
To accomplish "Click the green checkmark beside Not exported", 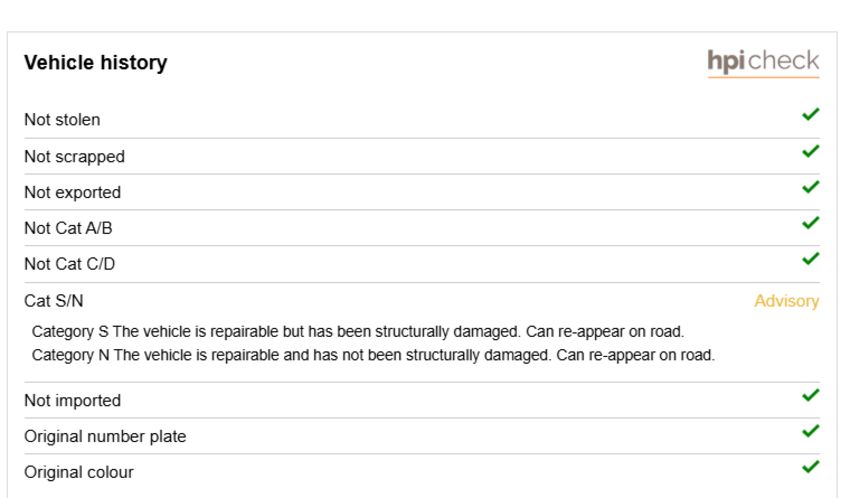I will [x=811, y=187].
